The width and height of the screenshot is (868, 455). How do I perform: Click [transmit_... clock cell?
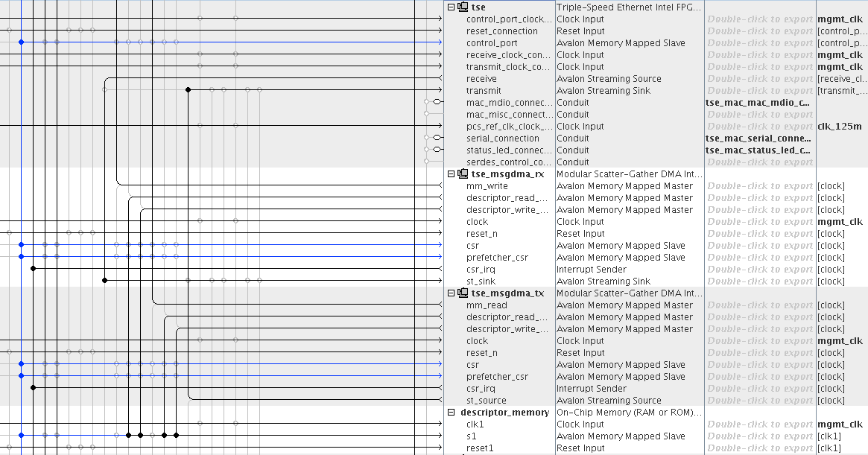point(841,90)
